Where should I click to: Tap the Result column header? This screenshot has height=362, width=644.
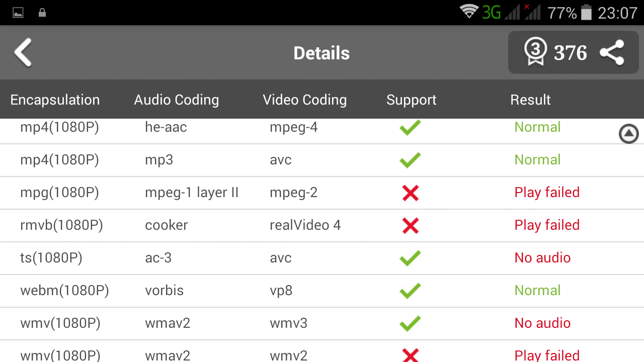point(530,100)
